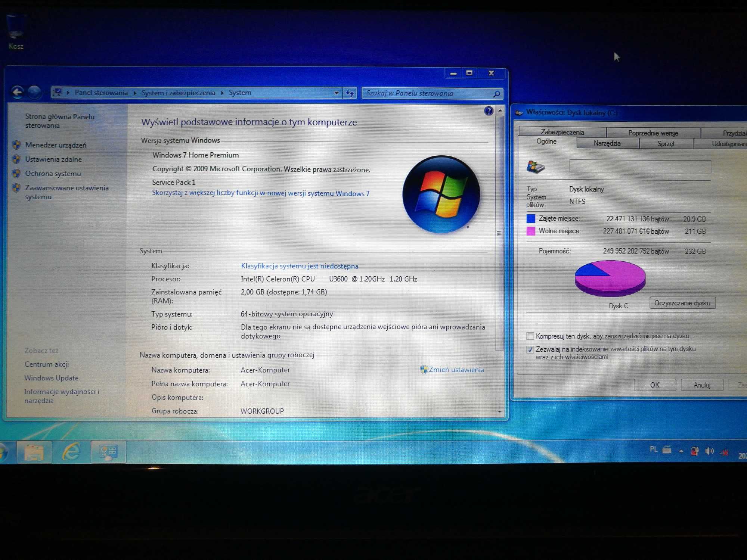Show hidden tray icons arrow
The height and width of the screenshot is (560, 747).
pos(681,451)
